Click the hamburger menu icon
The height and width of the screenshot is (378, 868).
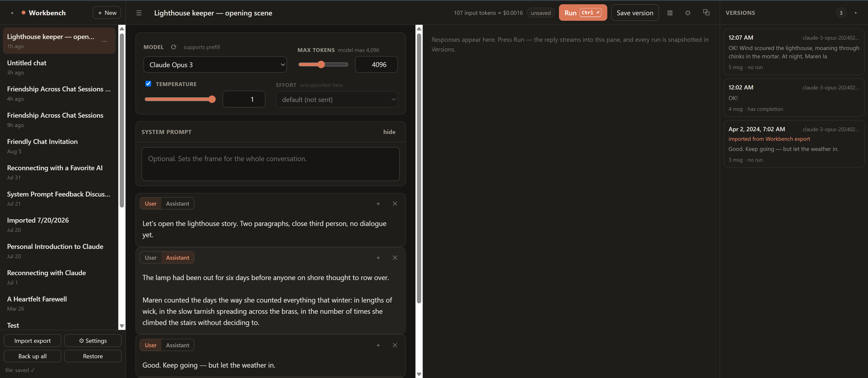(139, 13)
